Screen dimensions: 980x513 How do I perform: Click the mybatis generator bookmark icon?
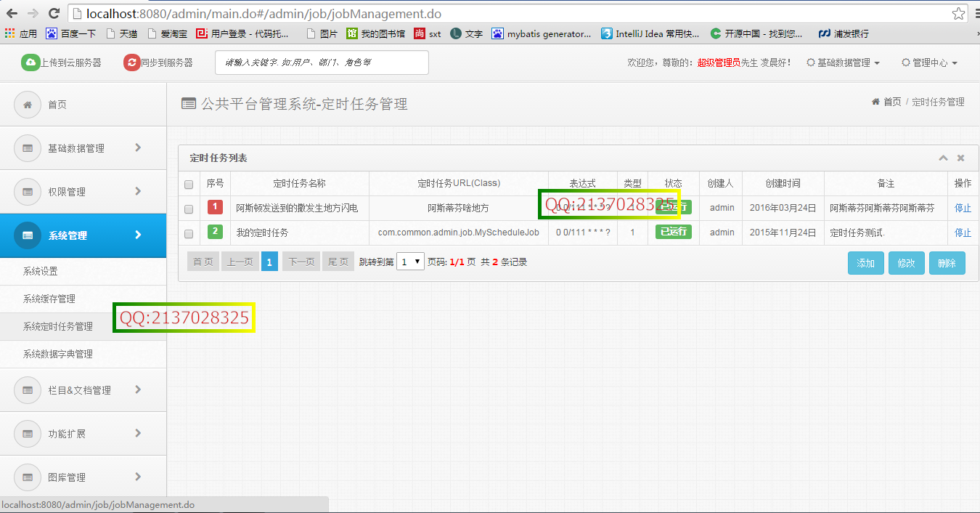[x=499, y=33]
